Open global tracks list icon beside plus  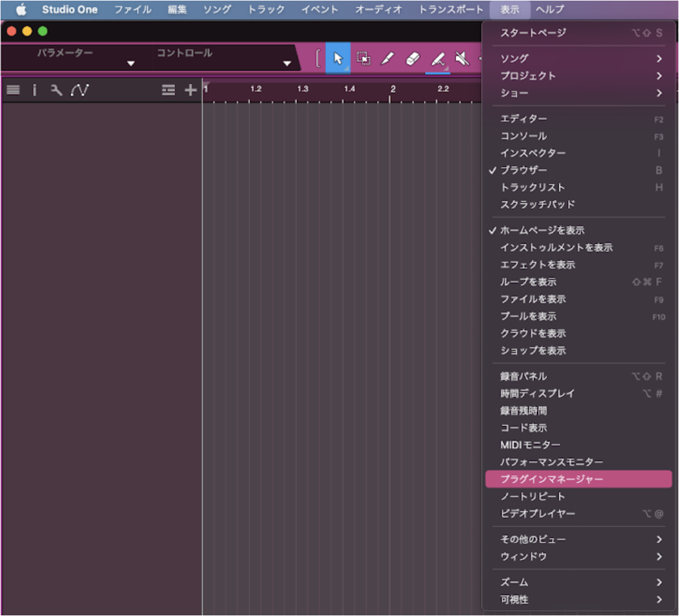[x=169, y=90]
